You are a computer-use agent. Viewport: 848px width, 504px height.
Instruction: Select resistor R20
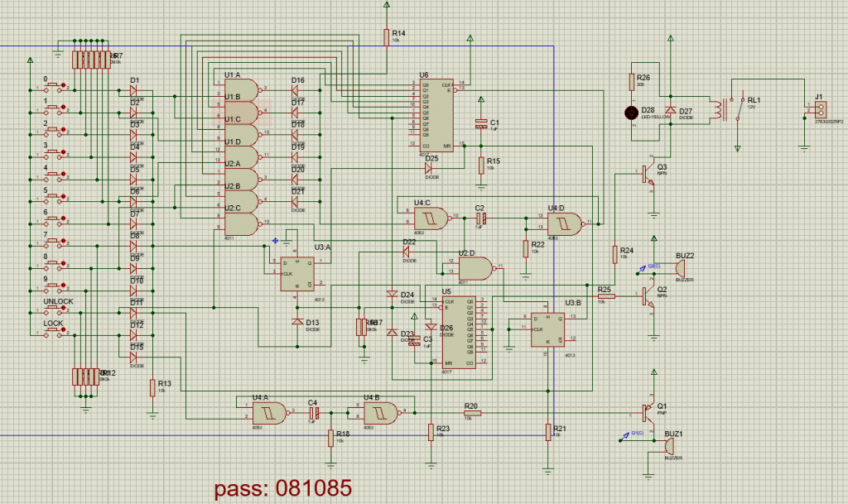point(472,413)
